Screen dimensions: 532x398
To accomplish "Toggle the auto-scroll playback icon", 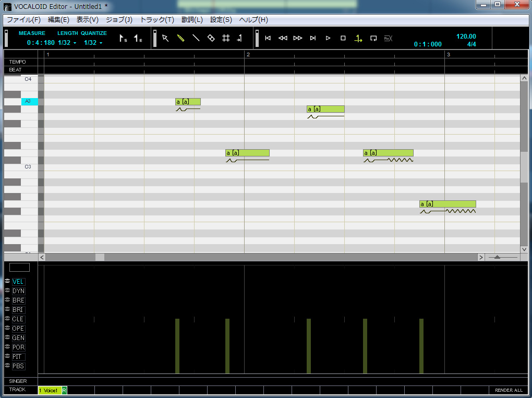I will [x=358, y=39].
